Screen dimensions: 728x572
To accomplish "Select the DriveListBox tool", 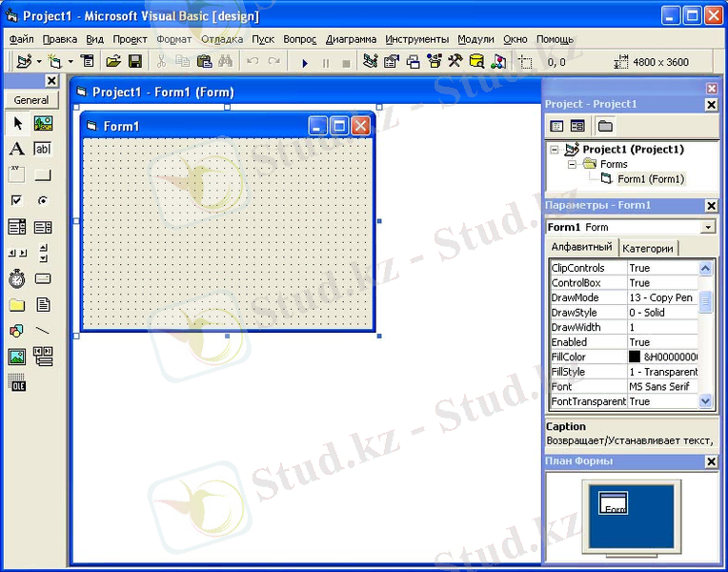I will click(x=43, y=278).
